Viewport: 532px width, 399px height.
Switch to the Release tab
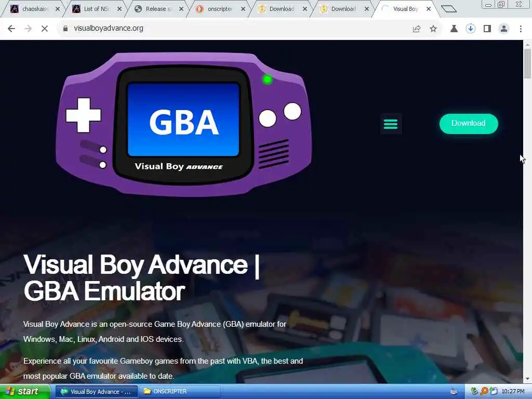pyautogui.click(x=158, y=9)
